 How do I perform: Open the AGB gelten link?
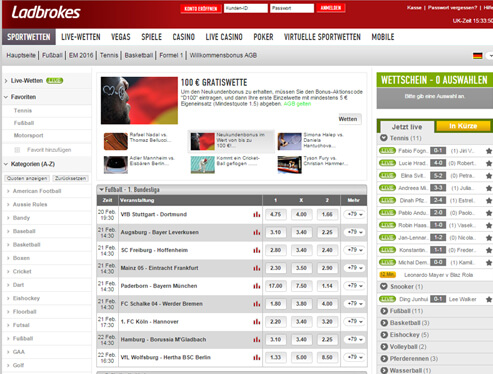point(297,104)
